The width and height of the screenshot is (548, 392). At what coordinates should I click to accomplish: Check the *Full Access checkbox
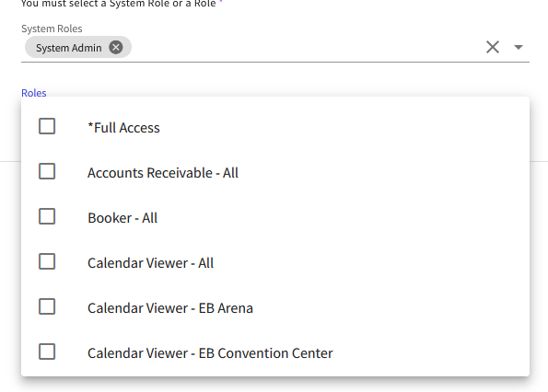47,126
